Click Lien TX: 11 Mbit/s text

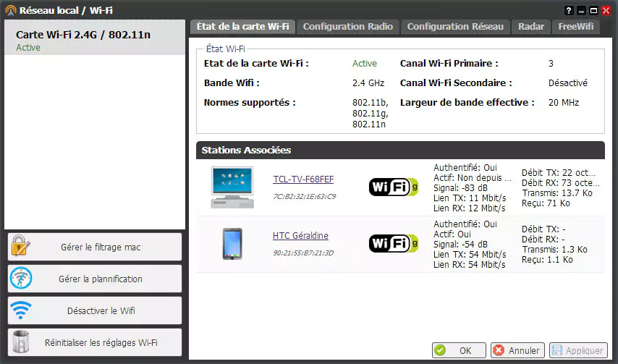[470, 198]
